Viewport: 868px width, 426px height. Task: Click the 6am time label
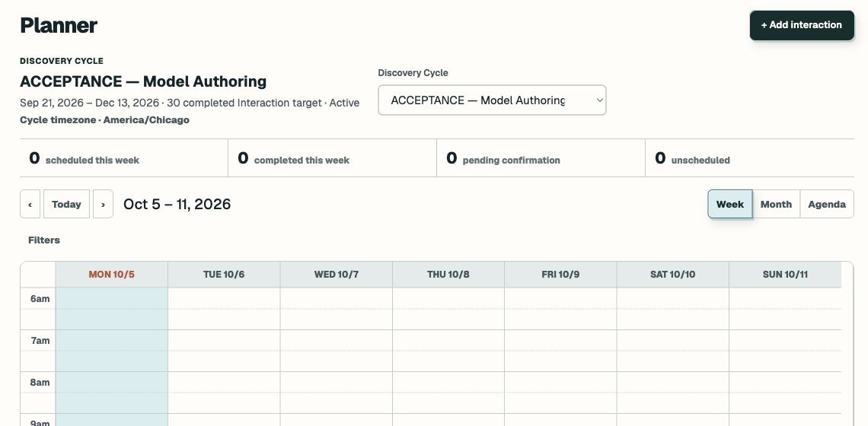(x=40, y=299)
